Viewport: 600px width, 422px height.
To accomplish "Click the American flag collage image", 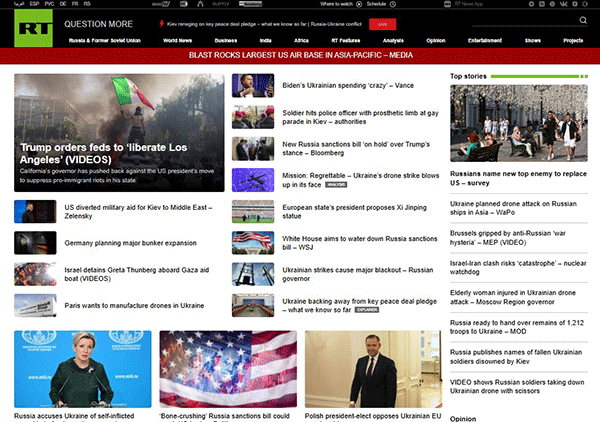I will (x=228, y=369).
